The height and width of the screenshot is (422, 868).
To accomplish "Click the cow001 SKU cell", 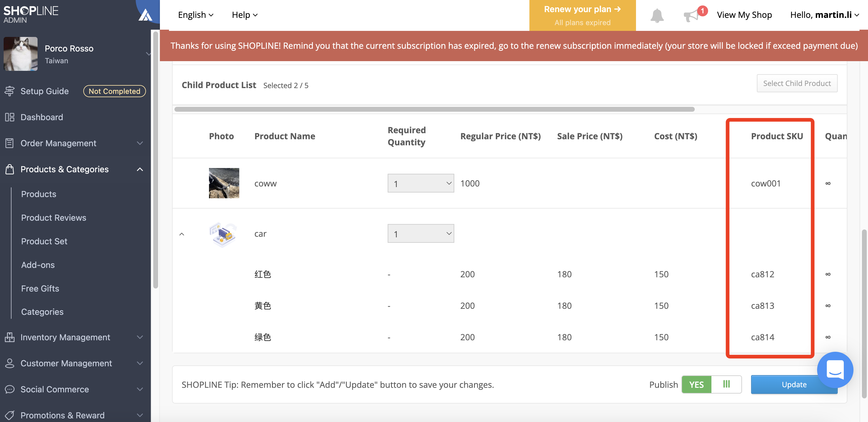I will [765, 183].
